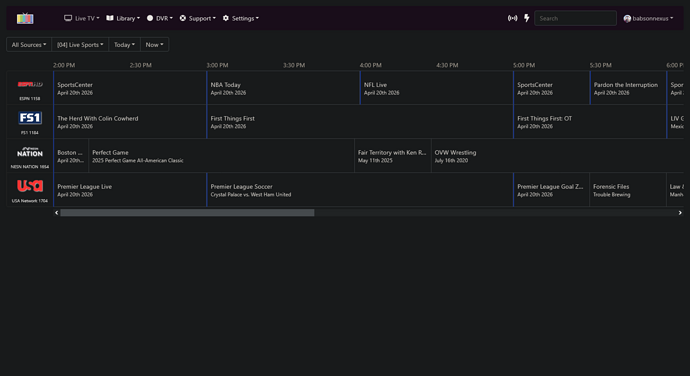The width and height of the screenshot is (690, 376).
Task: Click the 3:00 PM time header
Action: coord(217,65)
